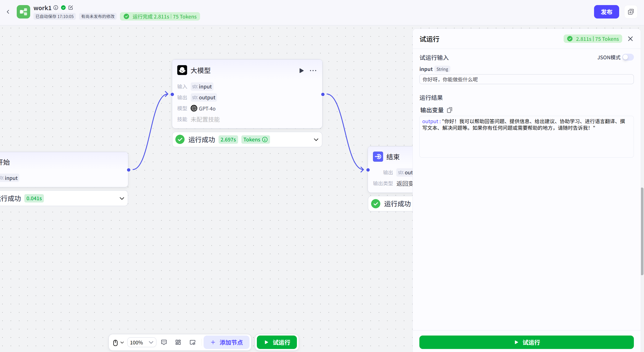
Task: Click the info icon beside work1 title
Action: click(56, 8)
